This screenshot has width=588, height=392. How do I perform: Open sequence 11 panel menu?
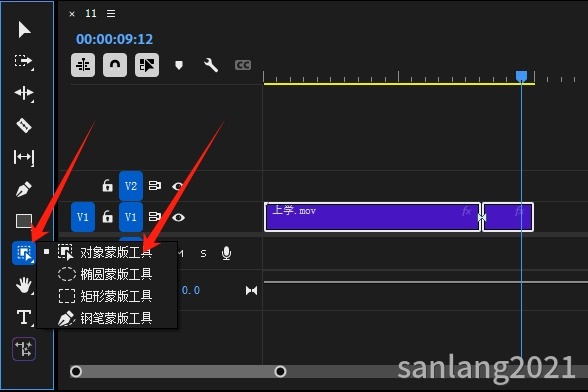[x=111, y=14]
